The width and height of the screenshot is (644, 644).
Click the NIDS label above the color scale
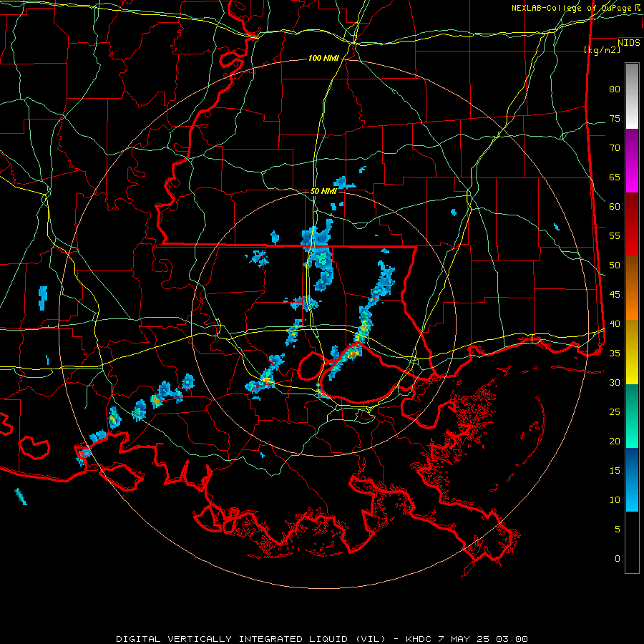(629, 43)
